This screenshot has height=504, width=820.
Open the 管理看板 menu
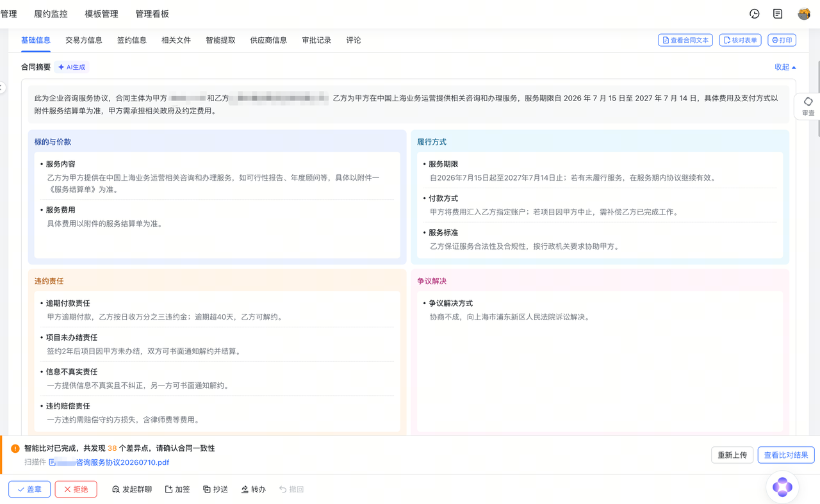click(x=152, y=14)
